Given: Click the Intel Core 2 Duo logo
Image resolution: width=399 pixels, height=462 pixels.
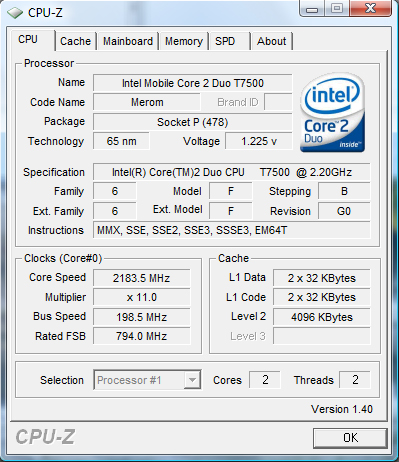Looking at the screenshot, I should point(332,113).
